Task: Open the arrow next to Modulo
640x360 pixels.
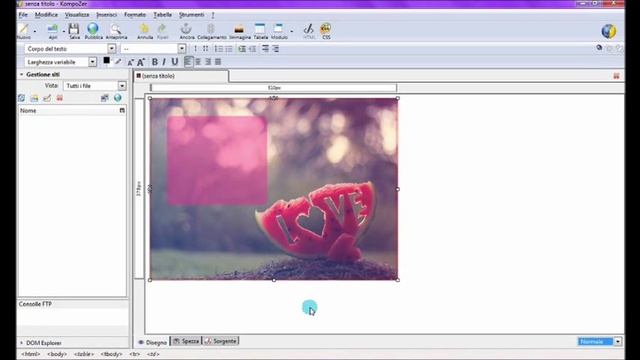Action: coord(291,31)
